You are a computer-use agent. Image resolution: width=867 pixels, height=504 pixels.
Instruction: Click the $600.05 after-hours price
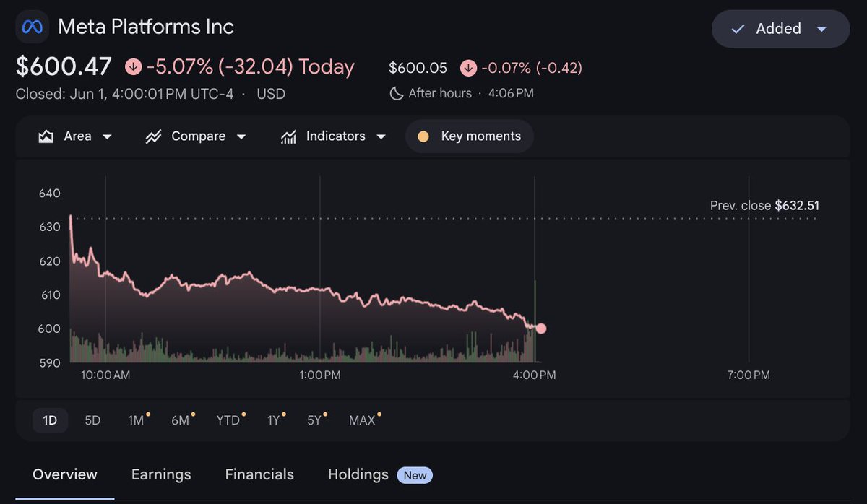point(418,68)
